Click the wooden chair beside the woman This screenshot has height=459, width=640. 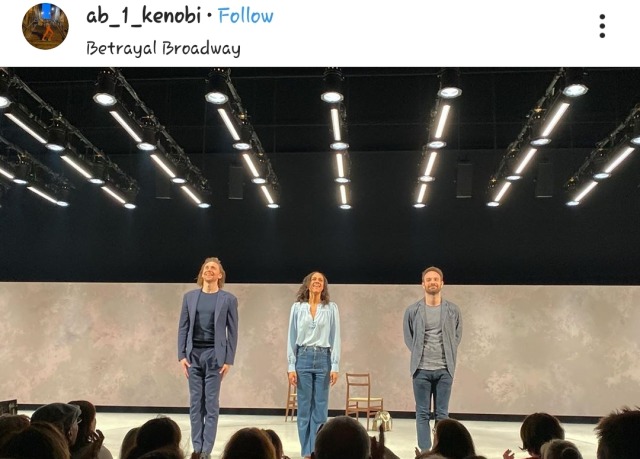[x=363, y=400]
